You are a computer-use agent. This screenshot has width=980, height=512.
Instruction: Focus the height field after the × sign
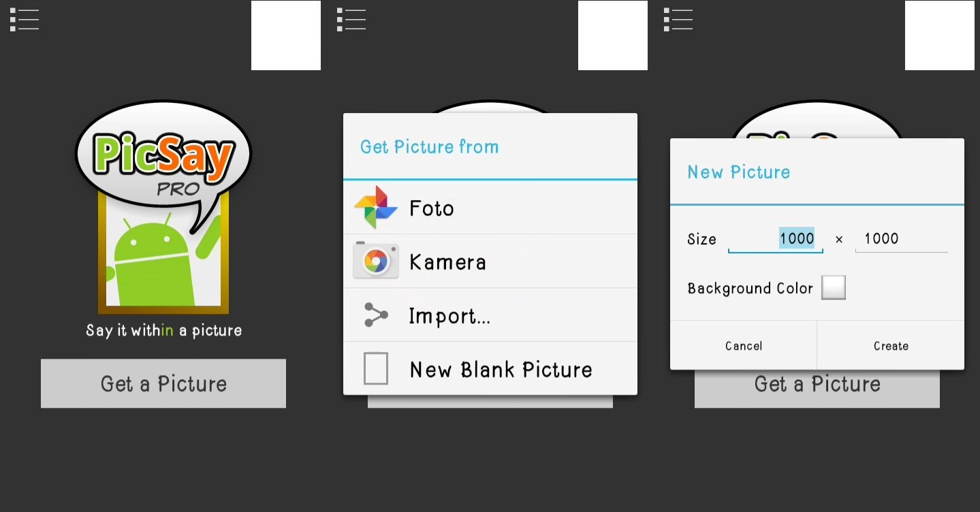pyautogui.click(x=900, y=239)
